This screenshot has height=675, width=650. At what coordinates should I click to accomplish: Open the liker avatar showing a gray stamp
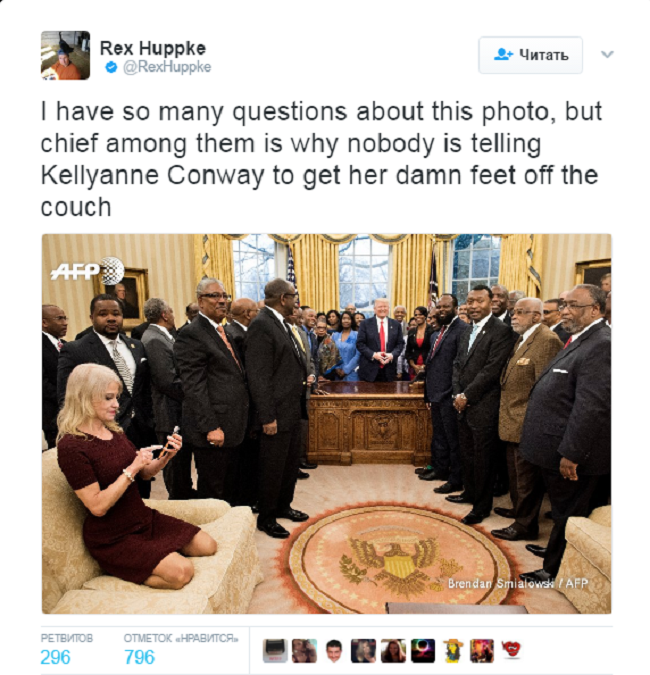275,651
